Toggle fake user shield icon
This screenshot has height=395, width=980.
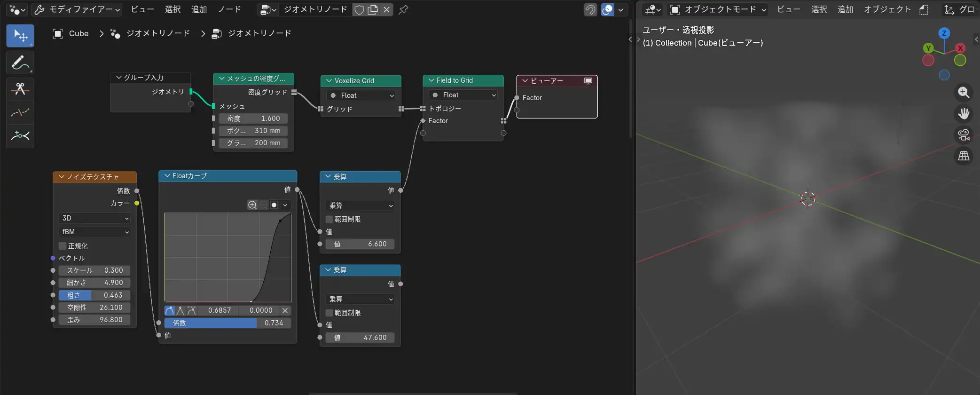coord(359,10)
